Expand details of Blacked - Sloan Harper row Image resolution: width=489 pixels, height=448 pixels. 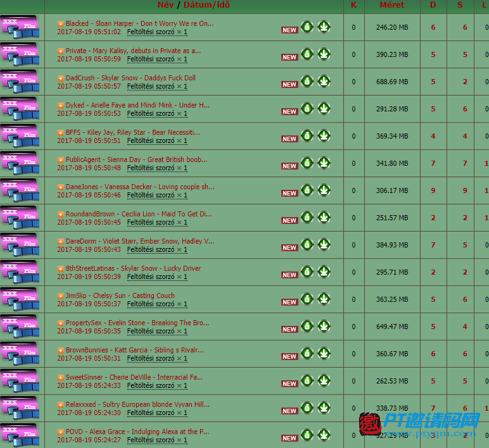(x=61, y=23)
